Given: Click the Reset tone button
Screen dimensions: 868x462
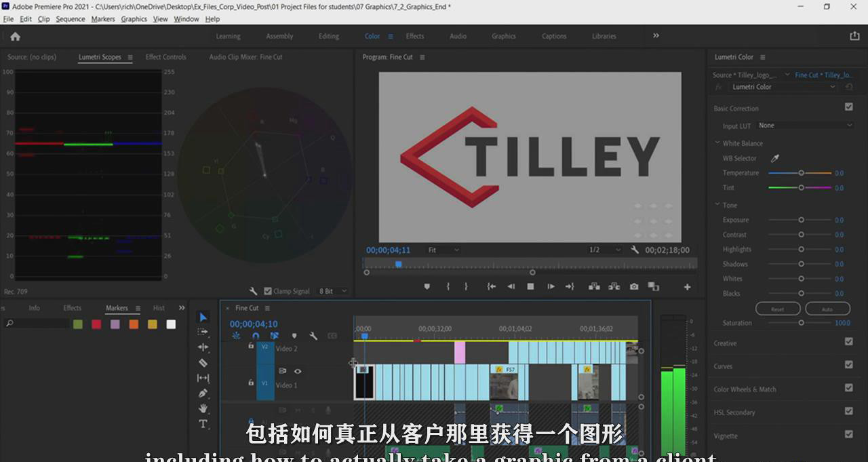Looking at the screenshot, I should click(777, 309).
